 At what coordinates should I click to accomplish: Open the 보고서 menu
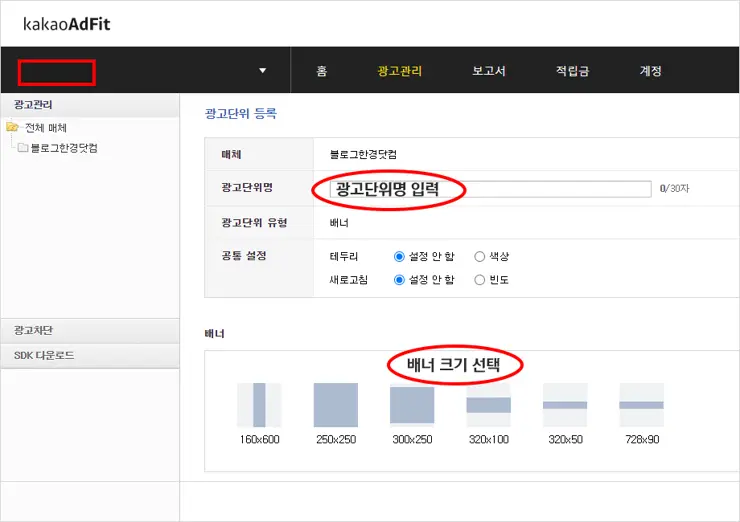point(489,71)
